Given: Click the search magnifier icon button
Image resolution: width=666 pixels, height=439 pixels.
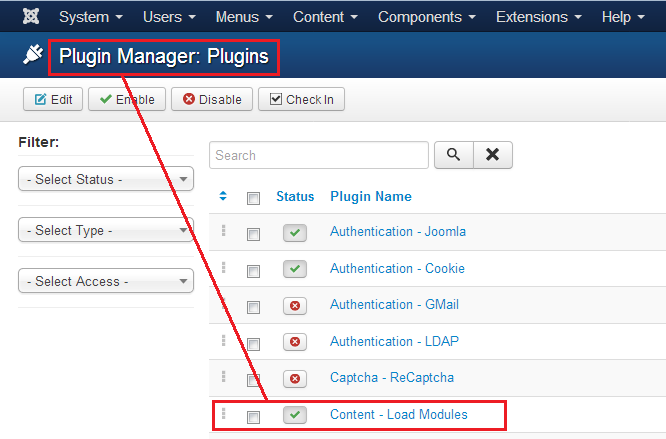Looking at the screenshot, I should [x=453, y=155].
